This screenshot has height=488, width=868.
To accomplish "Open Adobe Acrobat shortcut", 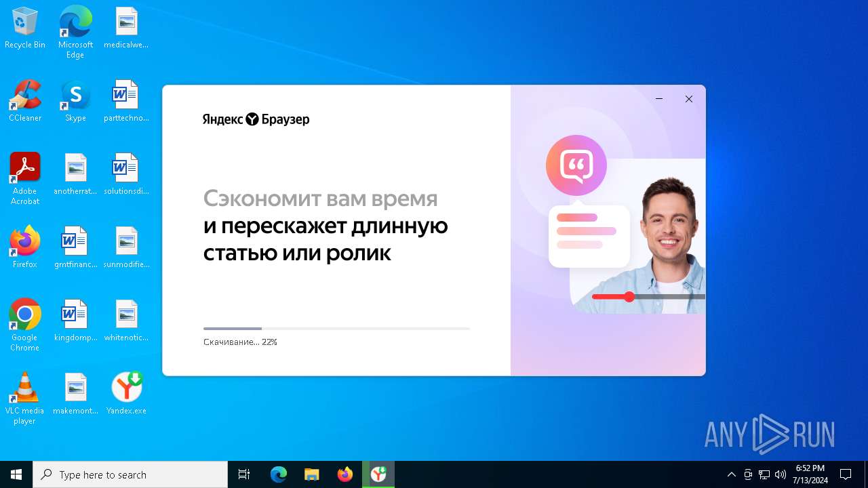I will pyautogui.click(x=25, y=179).
